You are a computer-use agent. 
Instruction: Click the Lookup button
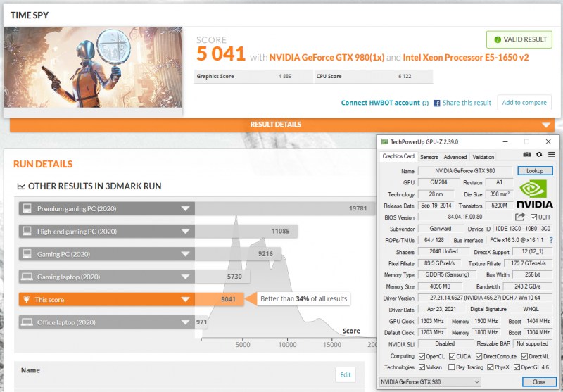pos(535,171)
